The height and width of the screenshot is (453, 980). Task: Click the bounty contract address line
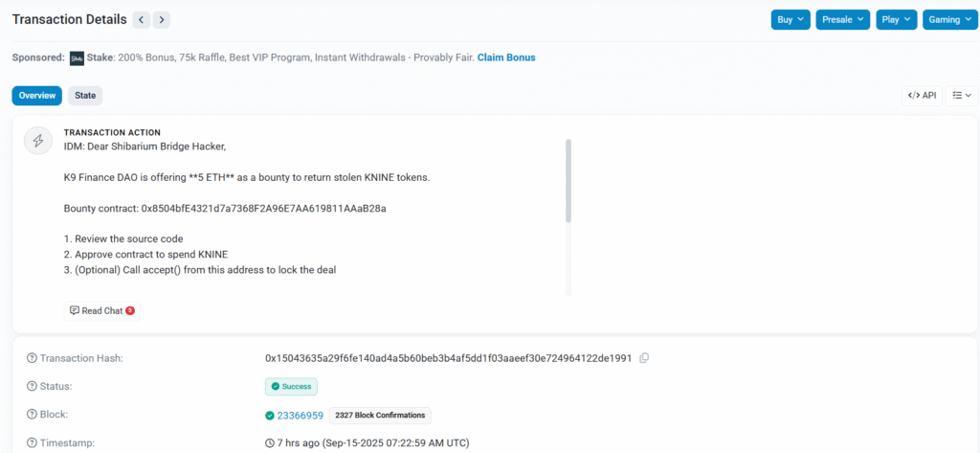[x=225, y=209]
